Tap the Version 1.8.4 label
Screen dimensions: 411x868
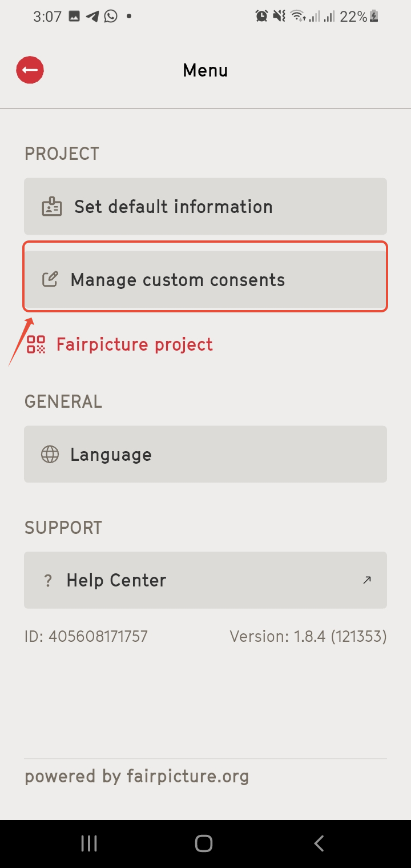[308, 636]
